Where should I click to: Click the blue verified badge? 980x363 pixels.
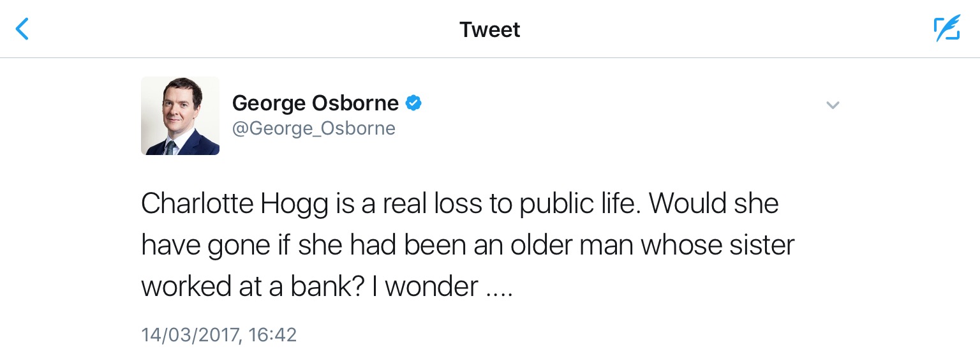(x=413, y=102)
